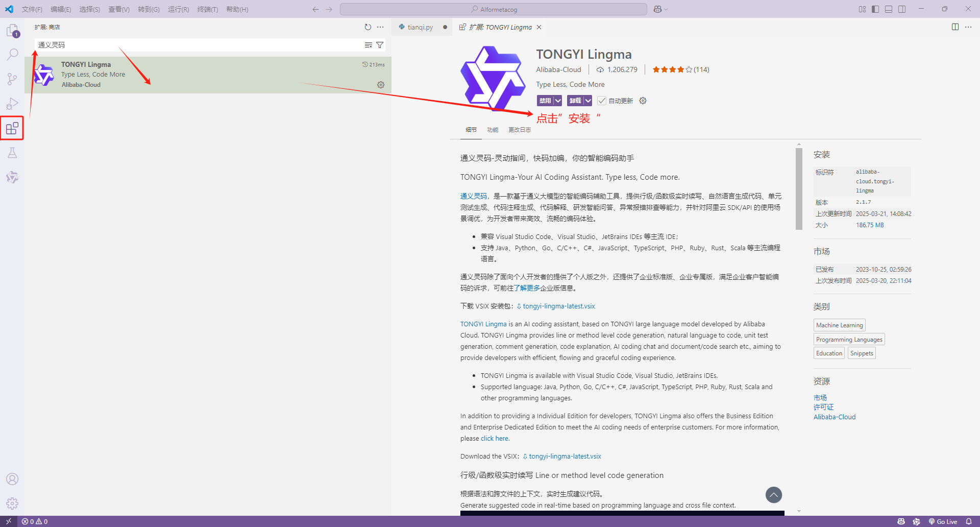Close the TONGYI Lingma extension tab

pyautogui.click(x=539, y=27)
